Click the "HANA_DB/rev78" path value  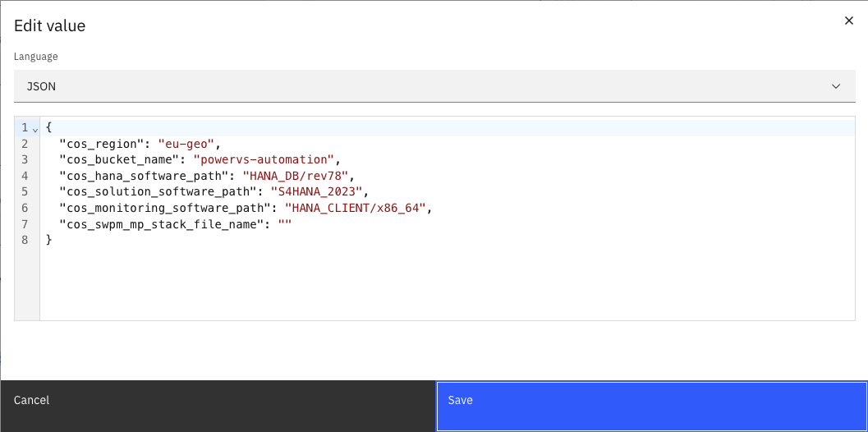296,175
